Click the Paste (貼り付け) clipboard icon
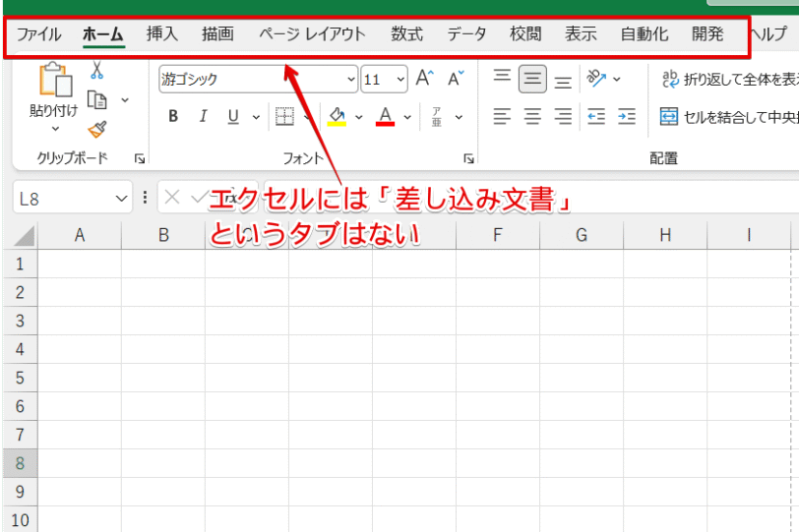This screenshot has width=799, height=532. 55,80
